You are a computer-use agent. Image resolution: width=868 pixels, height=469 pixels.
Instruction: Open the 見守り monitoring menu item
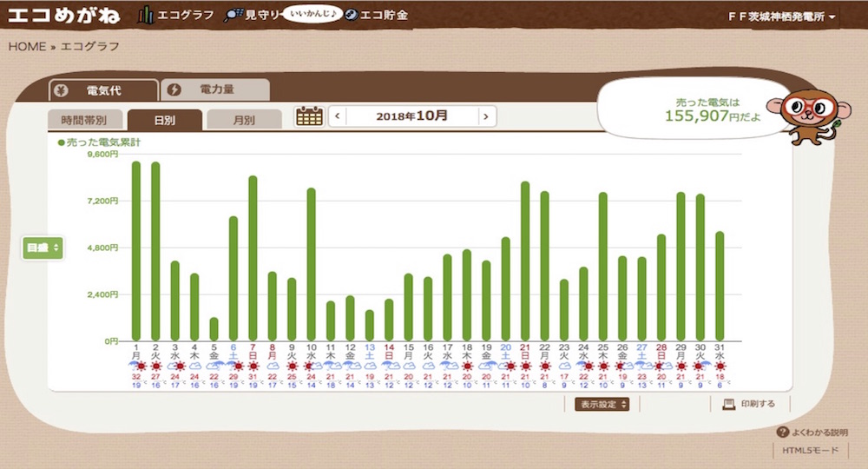point(252,15)
